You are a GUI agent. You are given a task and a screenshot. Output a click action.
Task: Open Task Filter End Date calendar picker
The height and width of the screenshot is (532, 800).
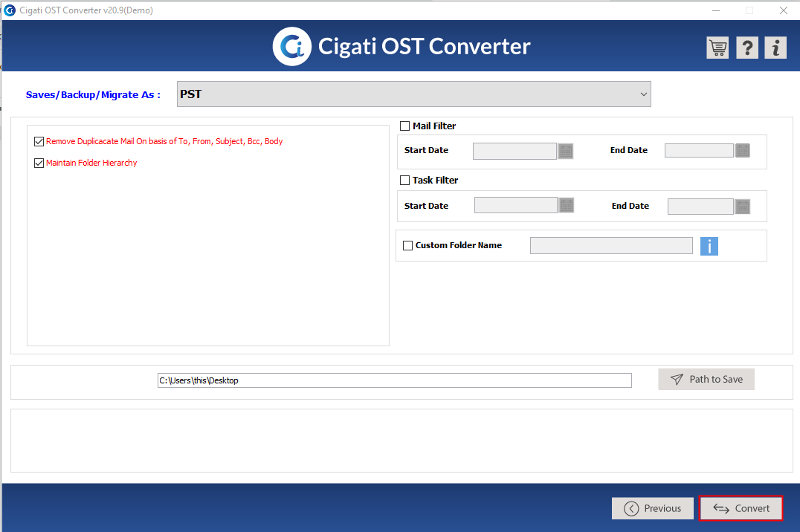[743, 207]
